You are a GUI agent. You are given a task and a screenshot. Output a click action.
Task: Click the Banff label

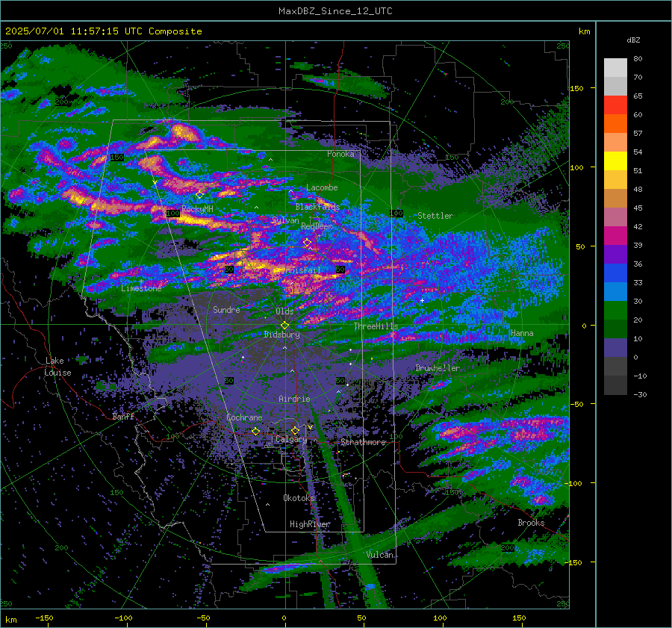[123, 416]
